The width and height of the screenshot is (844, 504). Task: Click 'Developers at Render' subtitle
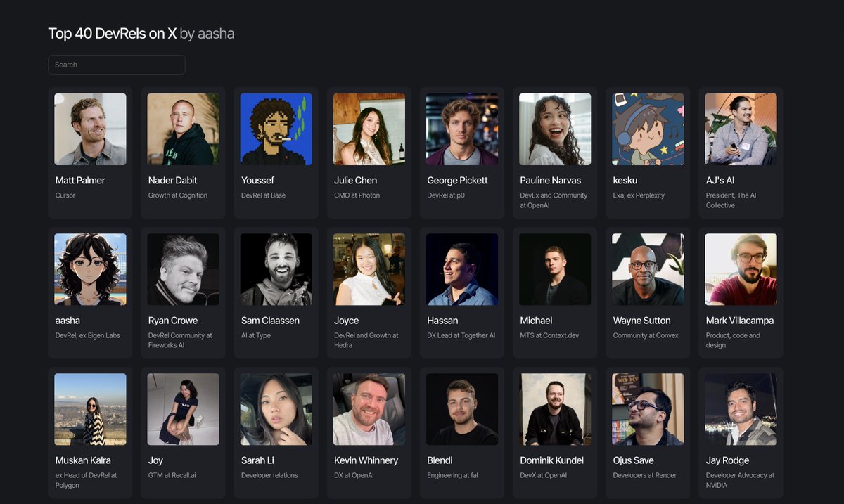(x=645, y=475)
